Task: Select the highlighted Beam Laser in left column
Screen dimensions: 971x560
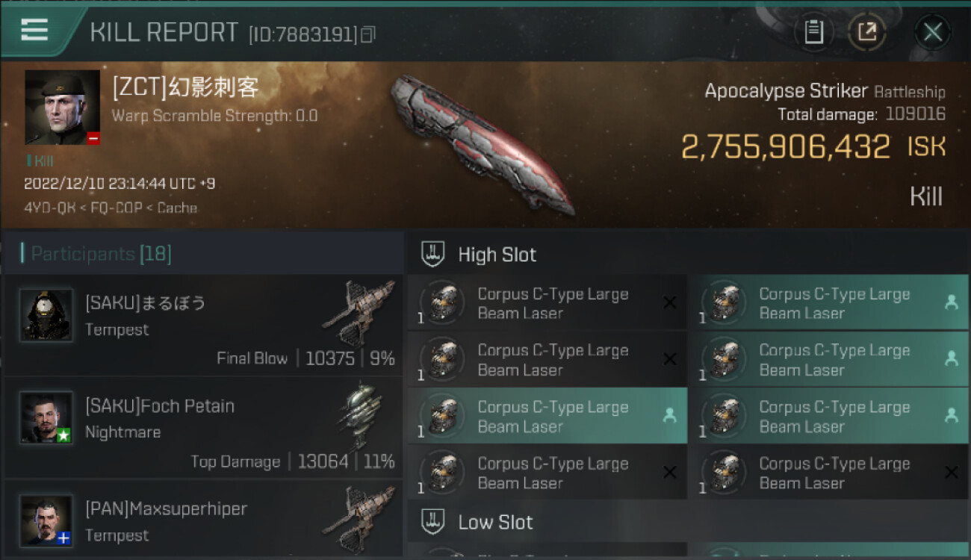Action: [x=547, y=416]
